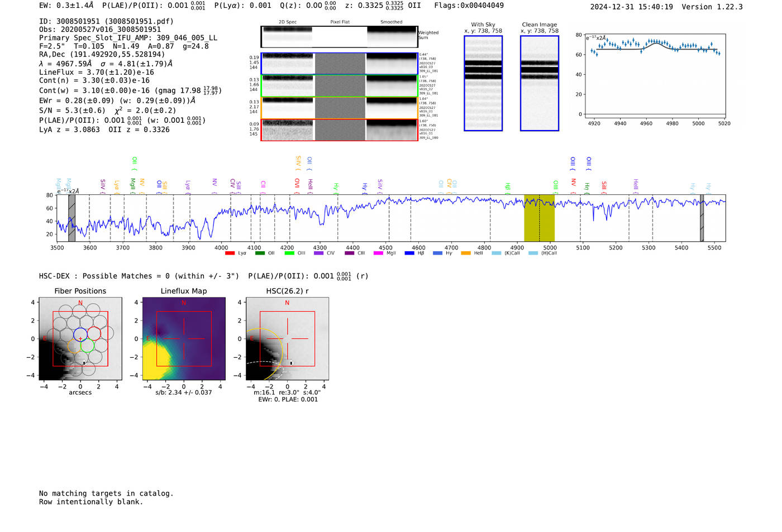This screenshot has height=532, width=782.
Task: Click the orange HeII legend swatch
Action: [x=466, y=253]
